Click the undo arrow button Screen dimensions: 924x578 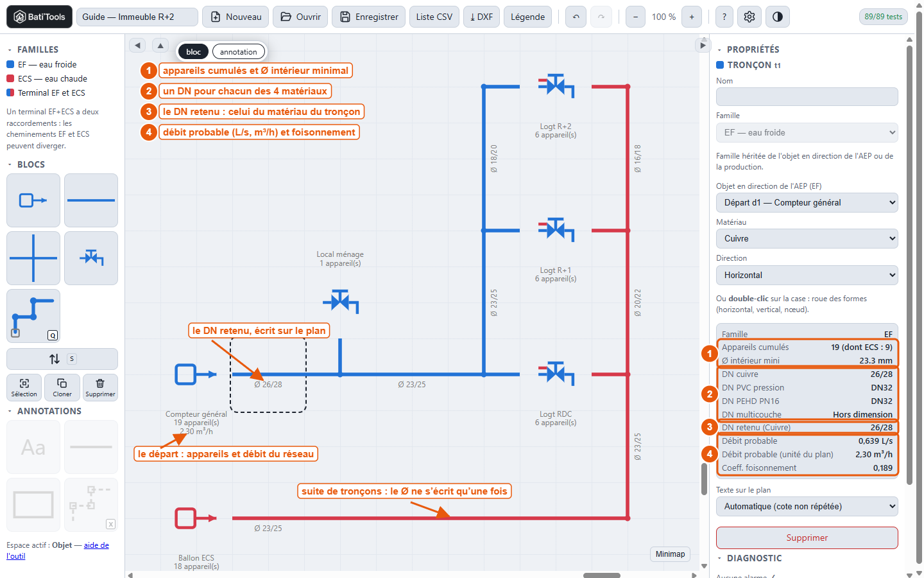576,17
